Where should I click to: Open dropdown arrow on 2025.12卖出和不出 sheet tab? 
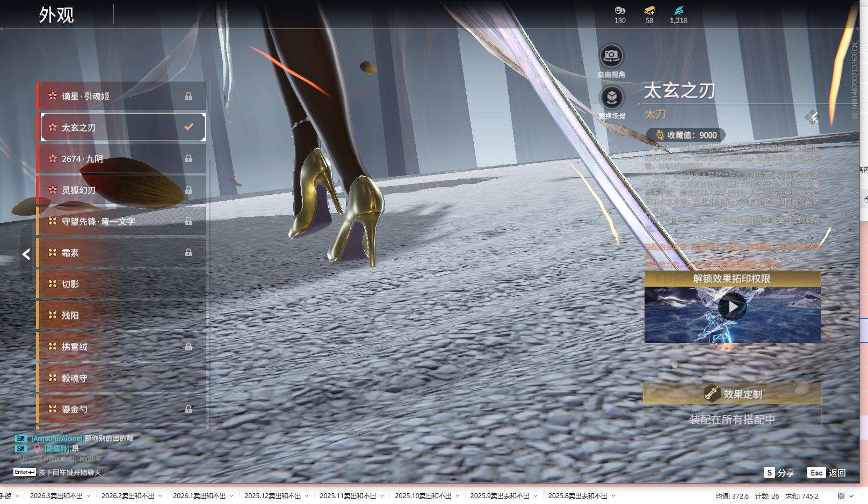pyautogui.click(x=307, y=496)
